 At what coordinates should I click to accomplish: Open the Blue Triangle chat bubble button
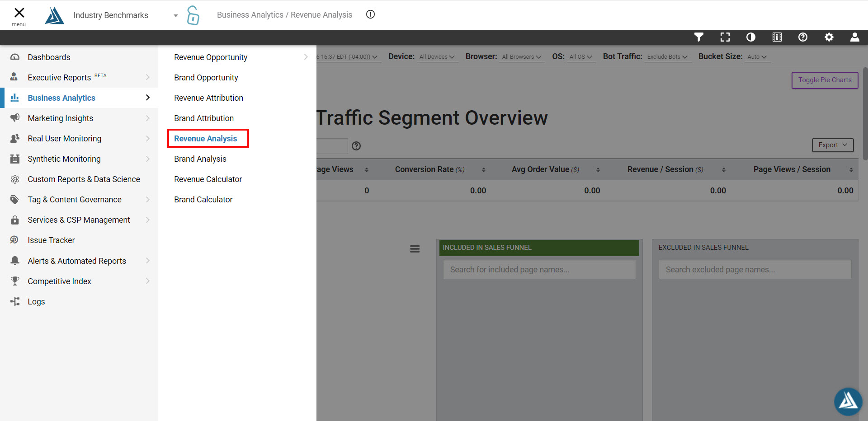pyautogui.click(x=848, y=402)
